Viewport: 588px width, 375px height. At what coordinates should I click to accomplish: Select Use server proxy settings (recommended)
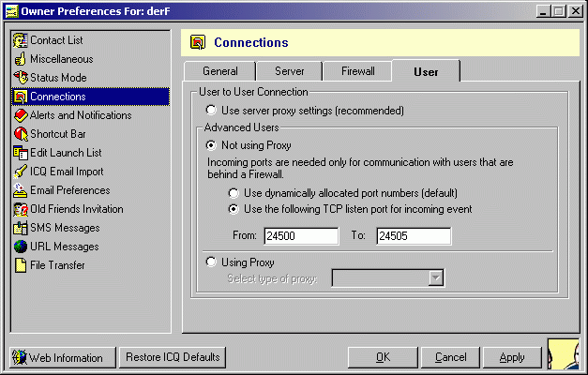(305, 111)
